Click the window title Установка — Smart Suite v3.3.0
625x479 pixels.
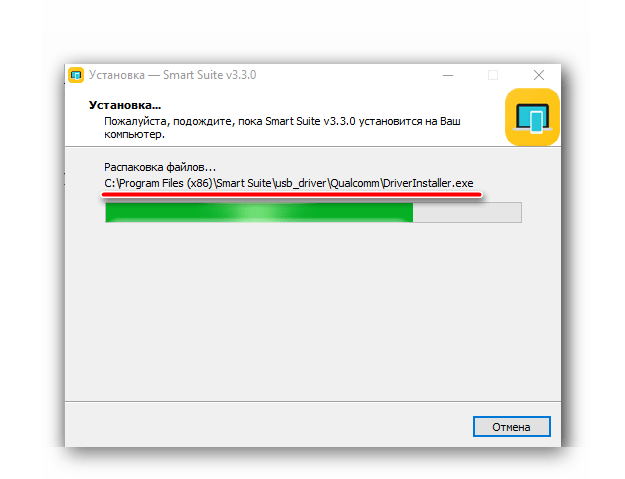pyautogui.click(x=172, y=75)
